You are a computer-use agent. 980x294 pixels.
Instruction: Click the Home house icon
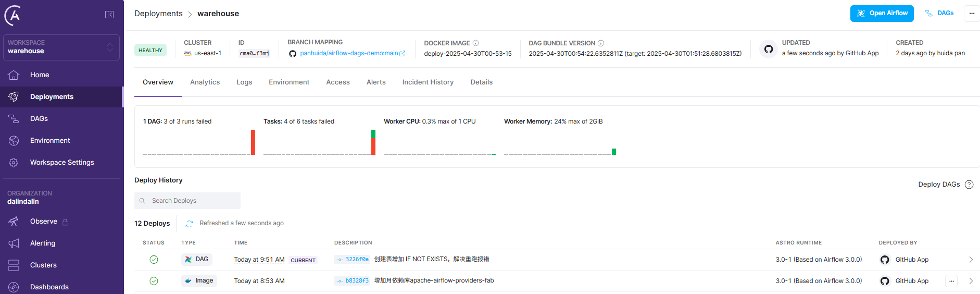[x=14, y=75]
